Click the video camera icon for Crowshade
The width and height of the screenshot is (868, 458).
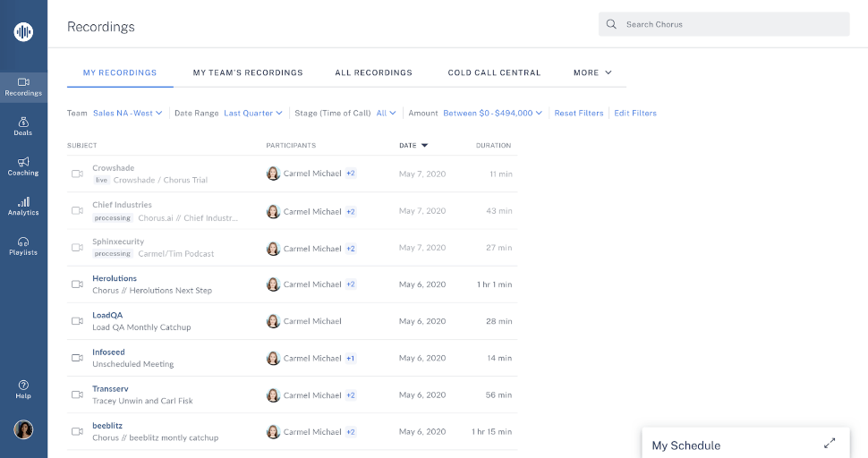coord(78,174)
